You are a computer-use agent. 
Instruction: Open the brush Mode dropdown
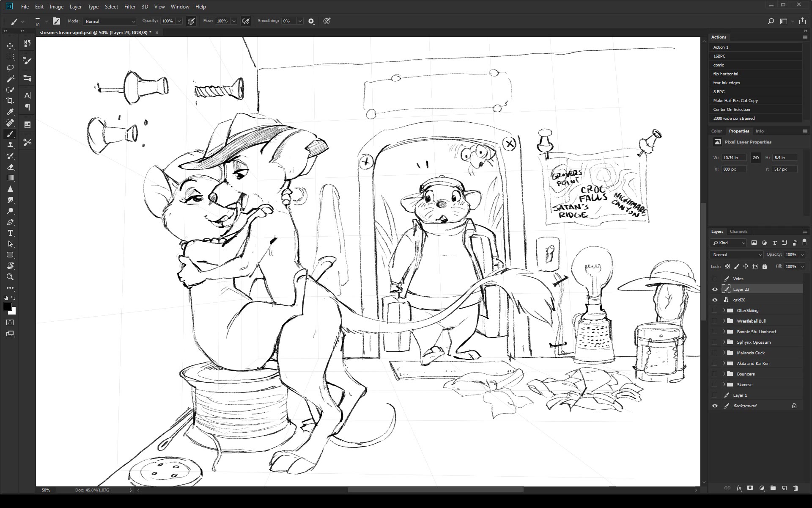pos(110,21)
